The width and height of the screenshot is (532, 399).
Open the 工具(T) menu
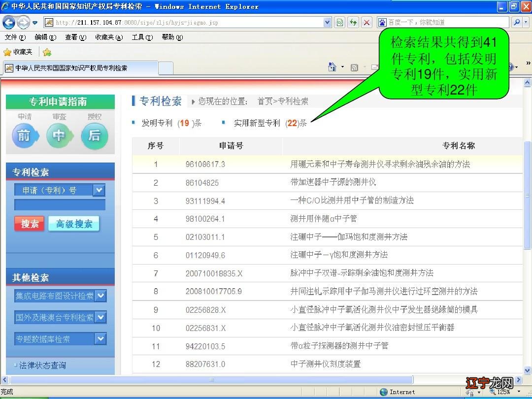point(142,36)
